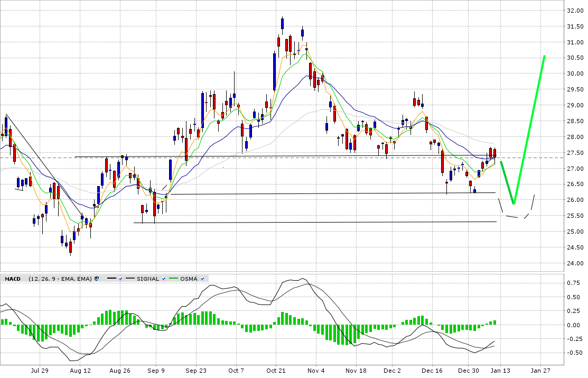Click the black MACD line color swatch
Image resolution: width=588 pixels, height=378 pixels.
[111, 279]
